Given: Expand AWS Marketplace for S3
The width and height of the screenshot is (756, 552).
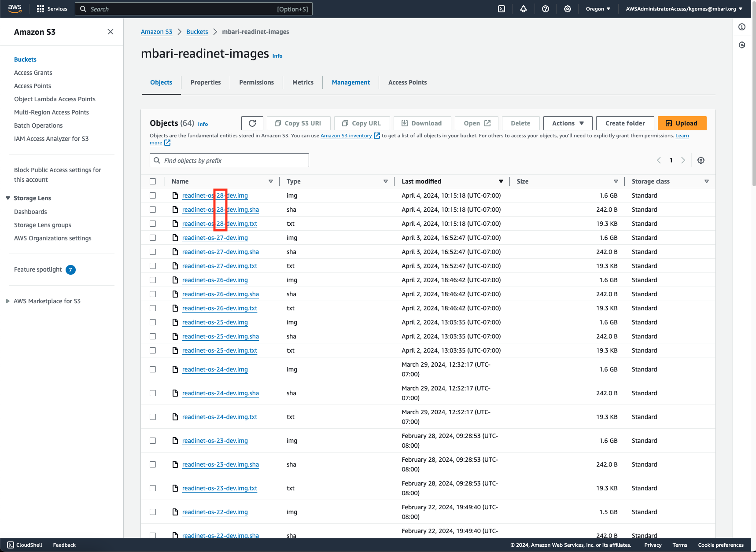Looking at the screenshot, I should pos(8,301).
